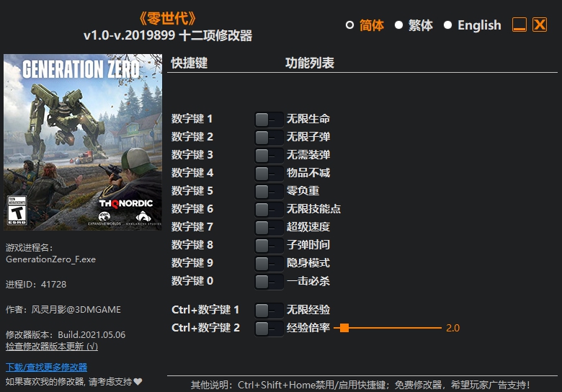Click the 数字键 5 hotkey label
Screen dimensions: 562x392
192,191
